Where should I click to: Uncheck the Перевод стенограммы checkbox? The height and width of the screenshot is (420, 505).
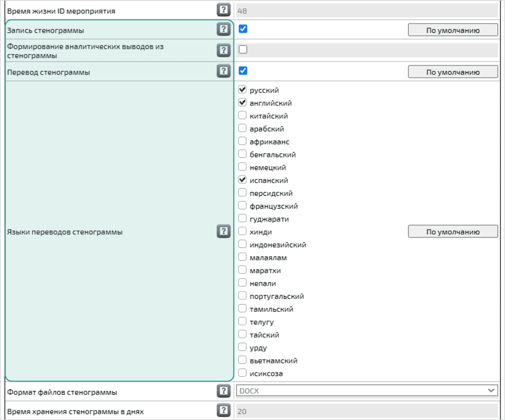pyautogui.click(x=243, y=71)
